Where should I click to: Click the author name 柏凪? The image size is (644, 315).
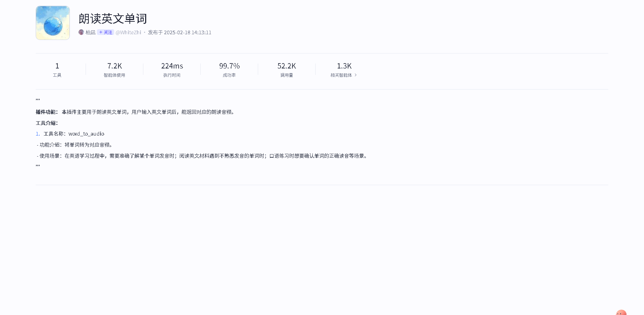[x=91, y=32]
